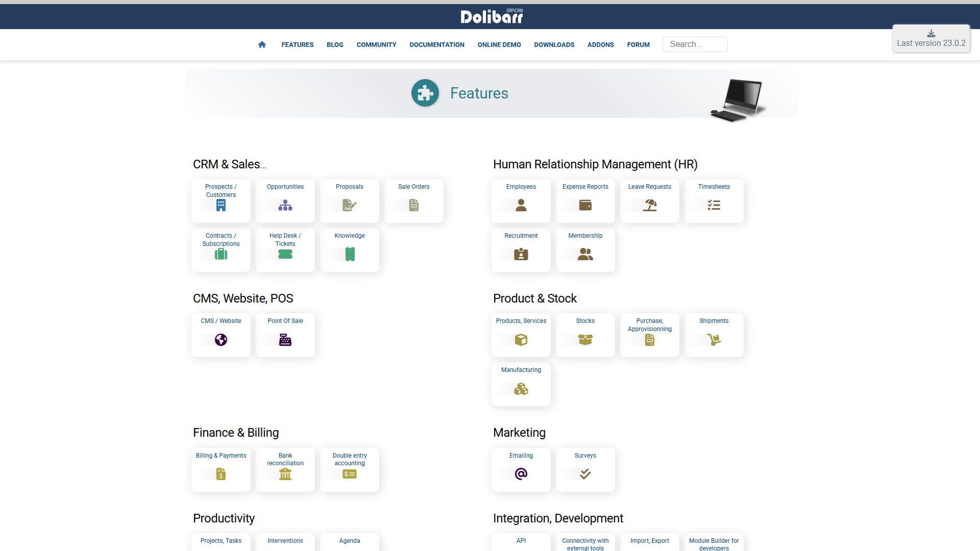Click the Purchase, Approvisionning invoice icon

[x=650, y=340]
